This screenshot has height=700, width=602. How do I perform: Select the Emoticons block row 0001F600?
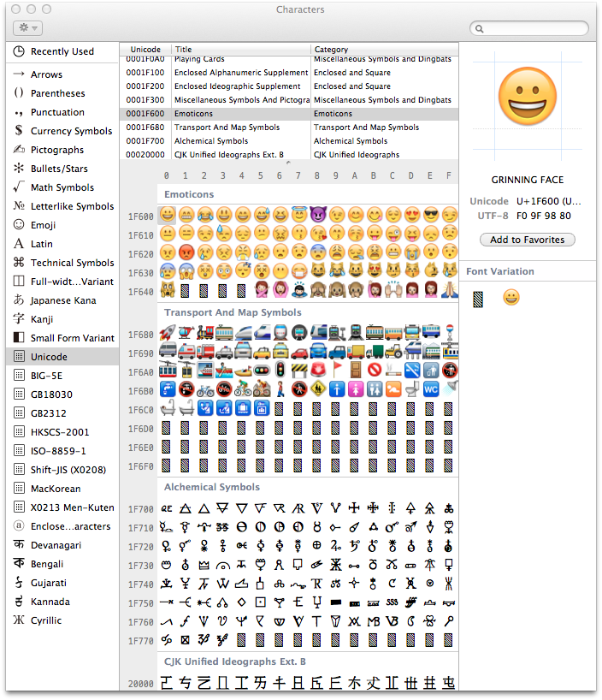(x=289, y=114)
